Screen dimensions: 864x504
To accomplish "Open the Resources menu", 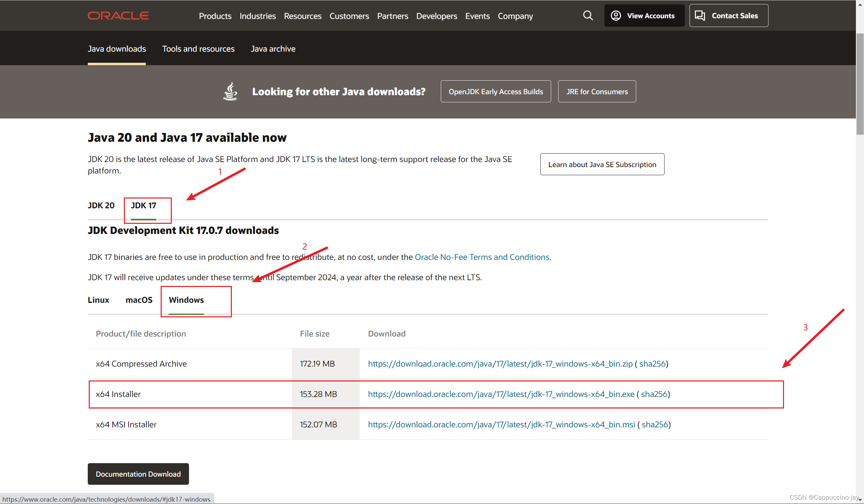I will click(302, 16).
